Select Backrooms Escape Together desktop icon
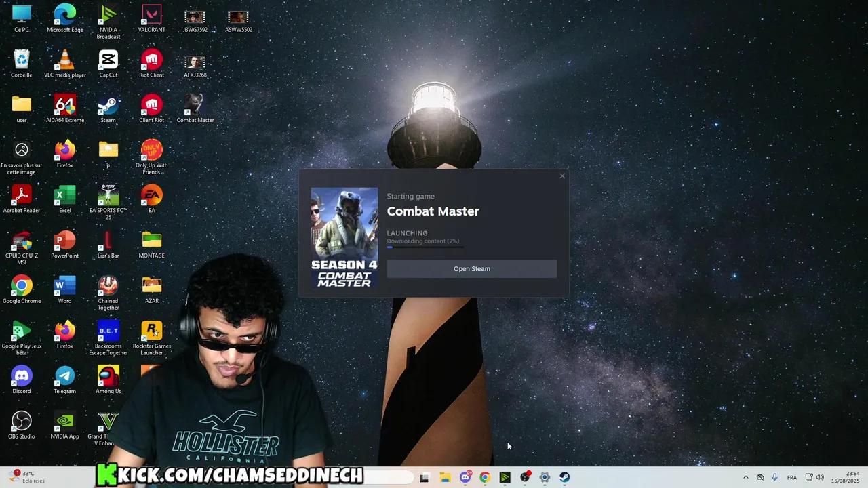868x488 pixels. 108,338
